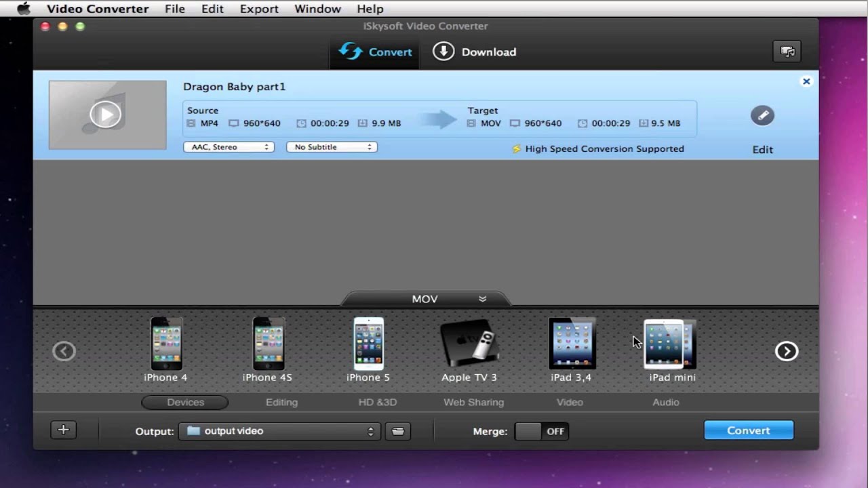Toggle the Merge switch

tap(542, 431)
